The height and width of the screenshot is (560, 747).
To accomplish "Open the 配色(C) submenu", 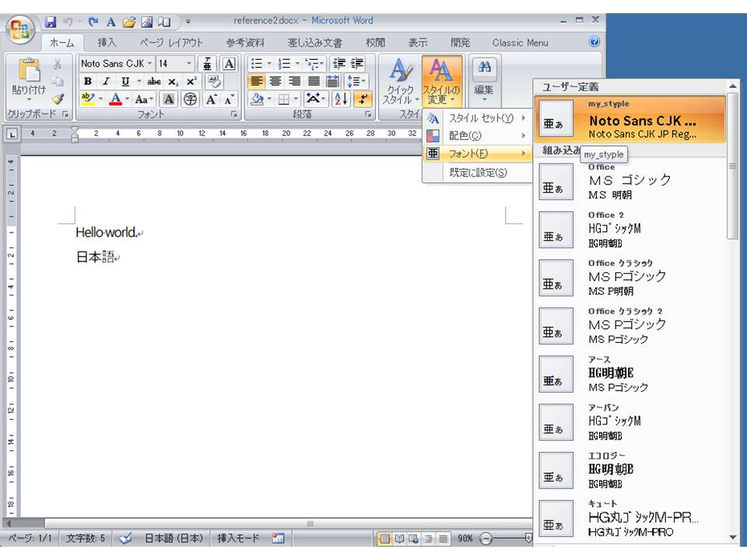I will tap(478, 135).
